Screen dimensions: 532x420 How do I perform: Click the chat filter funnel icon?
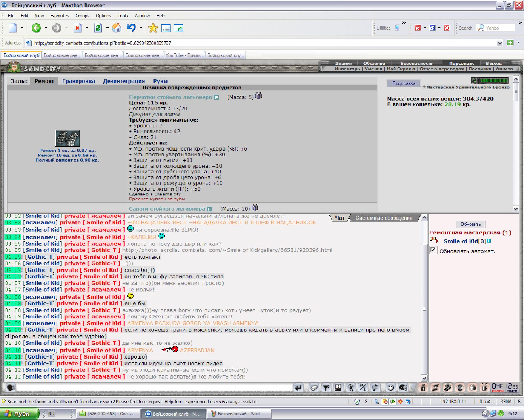tap(326, 388)
